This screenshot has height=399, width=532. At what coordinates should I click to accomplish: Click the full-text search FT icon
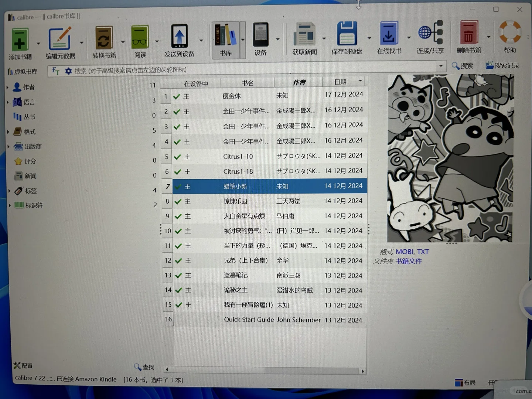pos(56,71)
